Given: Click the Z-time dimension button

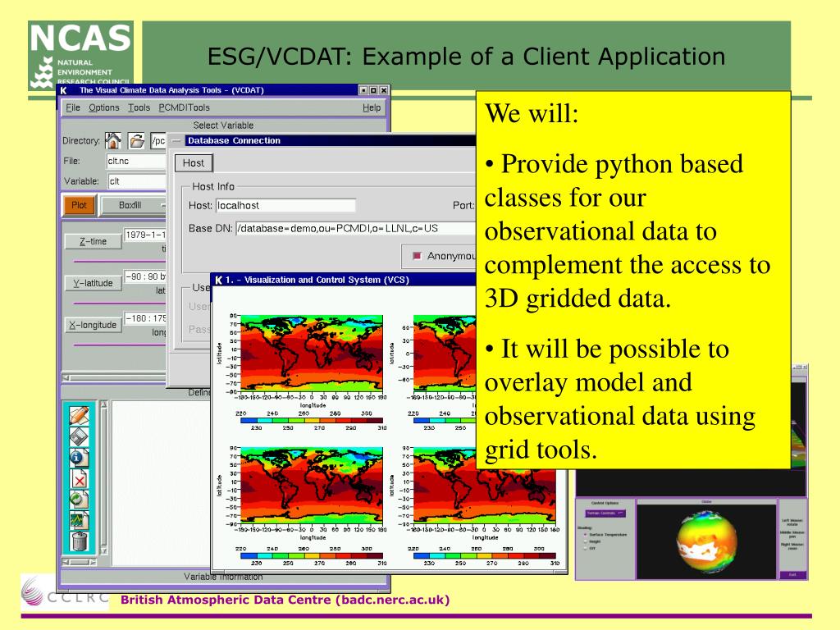Looking at the screenshot, I should pyautogui.click(x=94, y=242).
